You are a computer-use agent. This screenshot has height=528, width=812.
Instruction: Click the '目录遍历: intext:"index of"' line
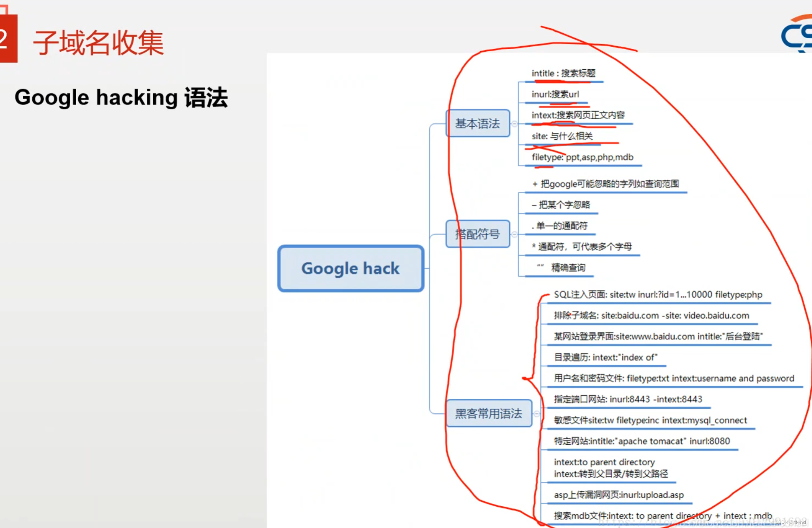606,357
